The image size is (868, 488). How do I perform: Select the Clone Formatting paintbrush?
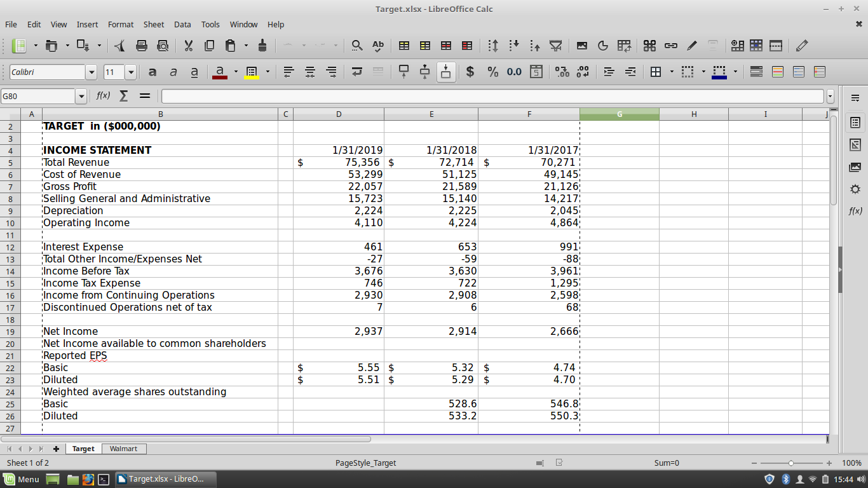(x=262, y=46)
